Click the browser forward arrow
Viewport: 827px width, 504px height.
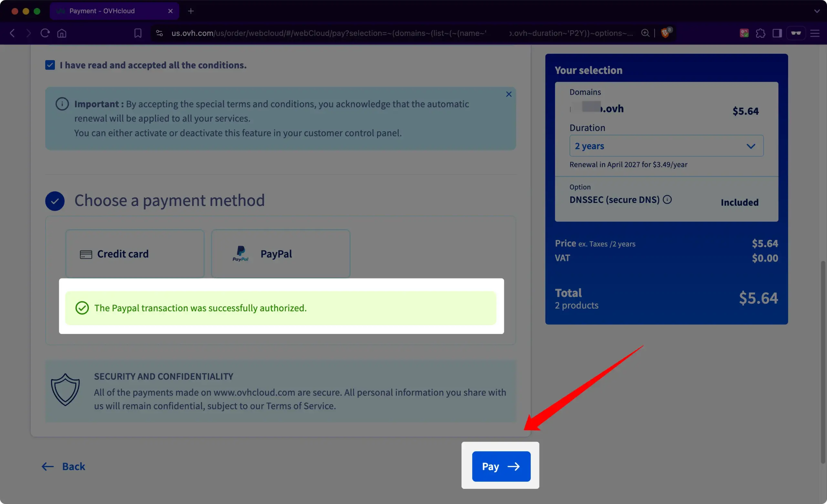(x=28, y=33)
